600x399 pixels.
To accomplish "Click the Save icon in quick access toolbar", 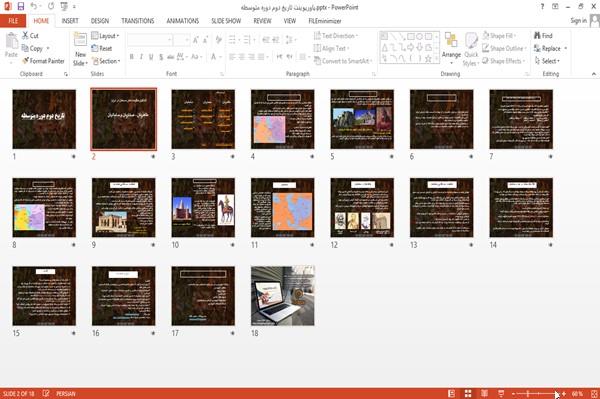I will 21,6.
